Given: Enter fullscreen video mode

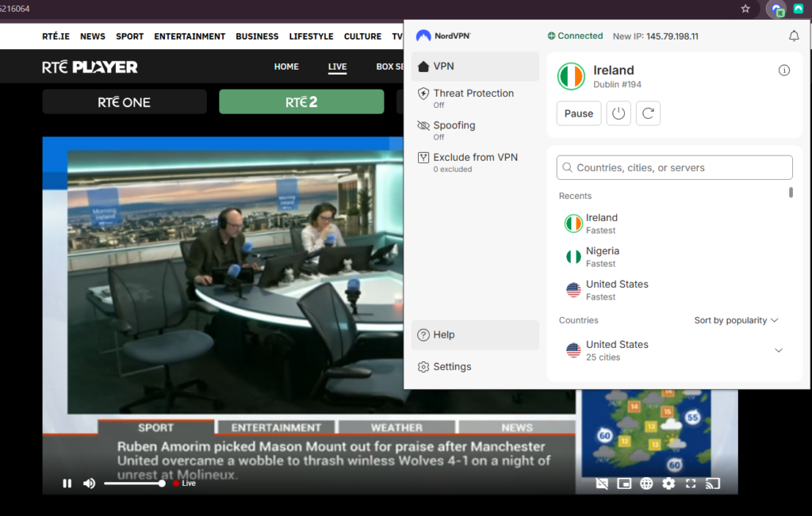Looking at the screenshot, I should 691,484.
